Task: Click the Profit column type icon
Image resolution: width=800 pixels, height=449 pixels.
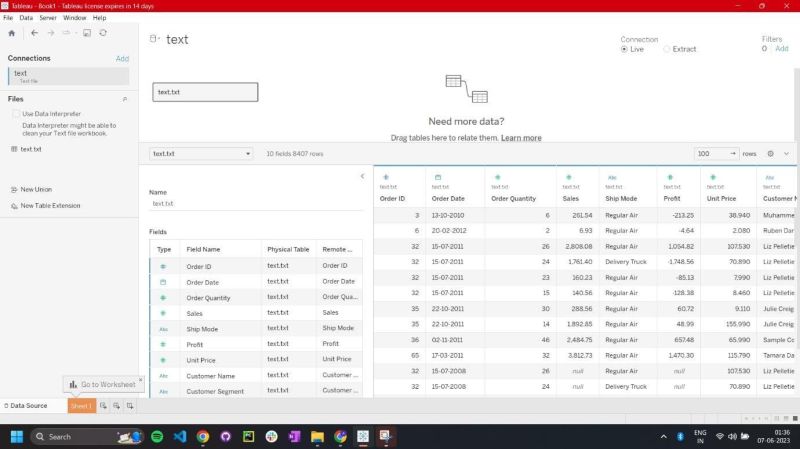Action: click(x=670, y=177)
